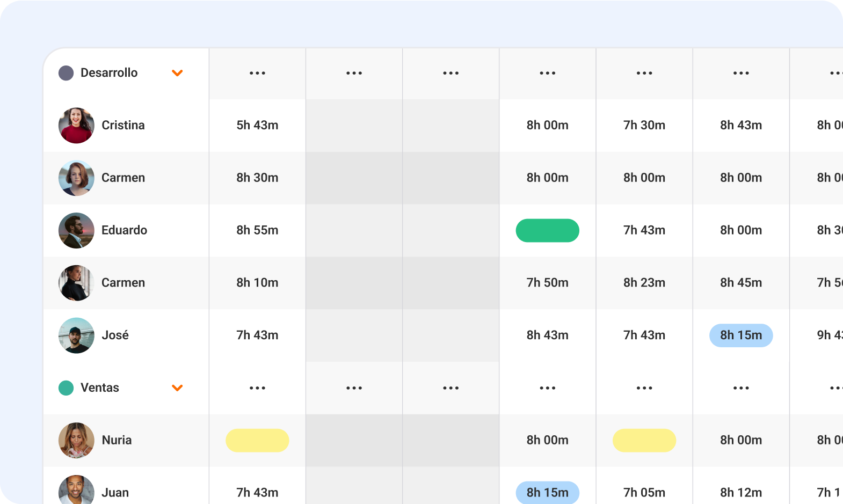This screenshot has width=843, height=504.
Task: Collapse the Ventas group with its orange chevron
Action: click(177, 388)
